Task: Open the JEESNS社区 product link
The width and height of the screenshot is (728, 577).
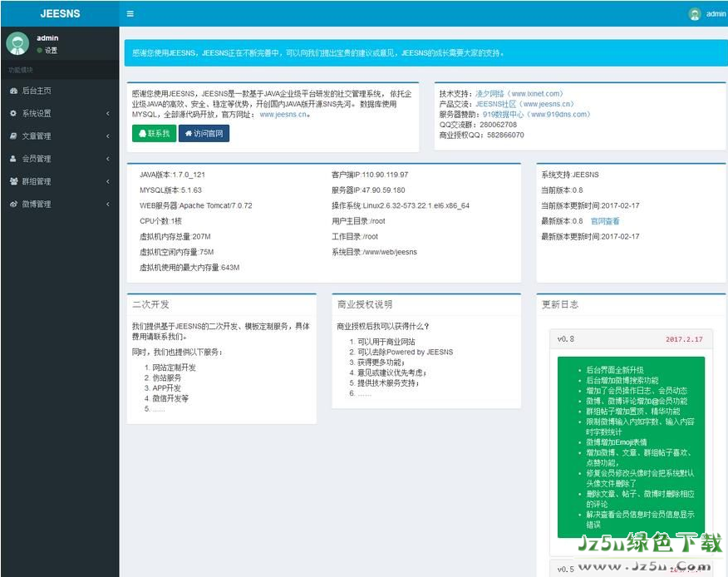Action: (x=524, y=104)
